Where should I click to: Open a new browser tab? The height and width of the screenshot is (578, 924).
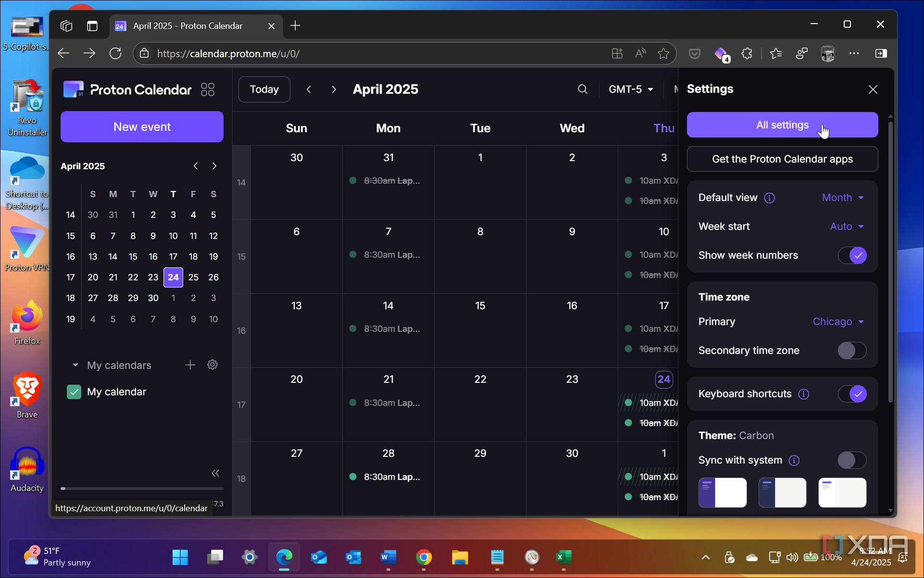(x=295, y=25)
